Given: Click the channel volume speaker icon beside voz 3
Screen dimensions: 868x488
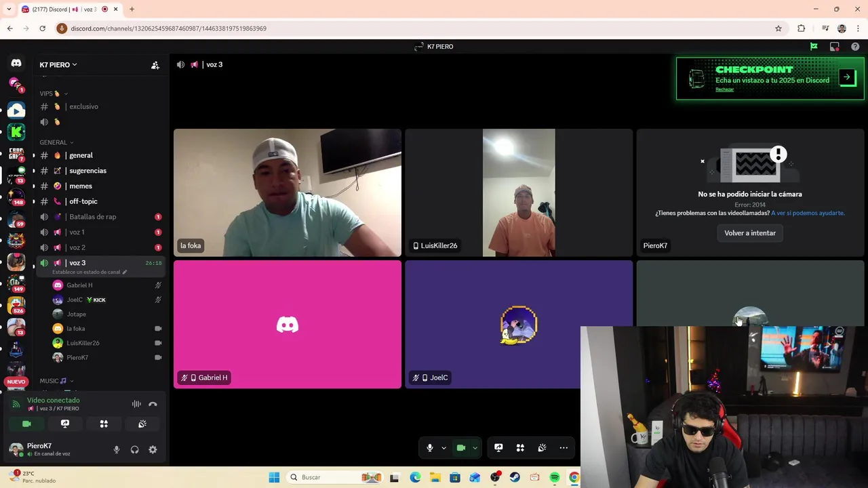Looking at the screenshot, I should tap(180, 64).
